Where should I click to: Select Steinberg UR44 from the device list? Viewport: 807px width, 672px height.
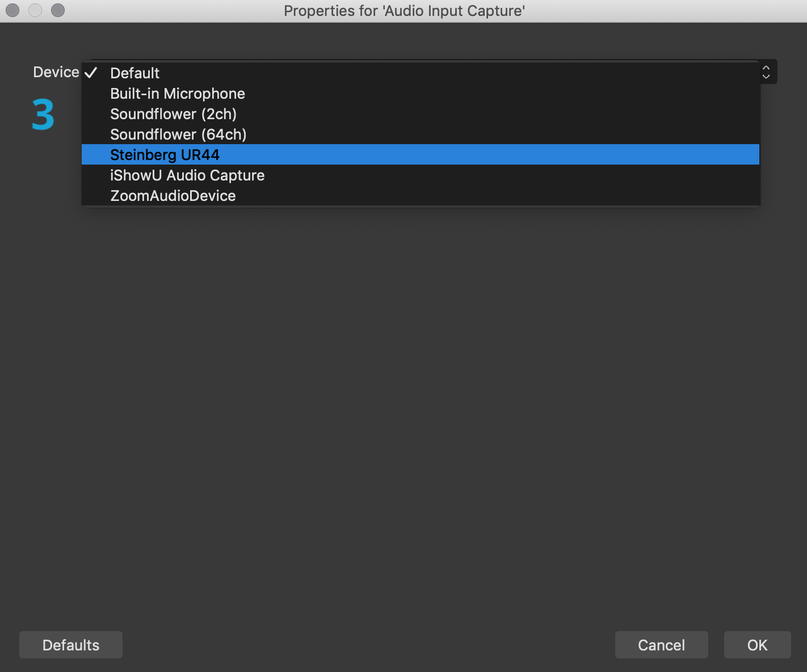165,155
